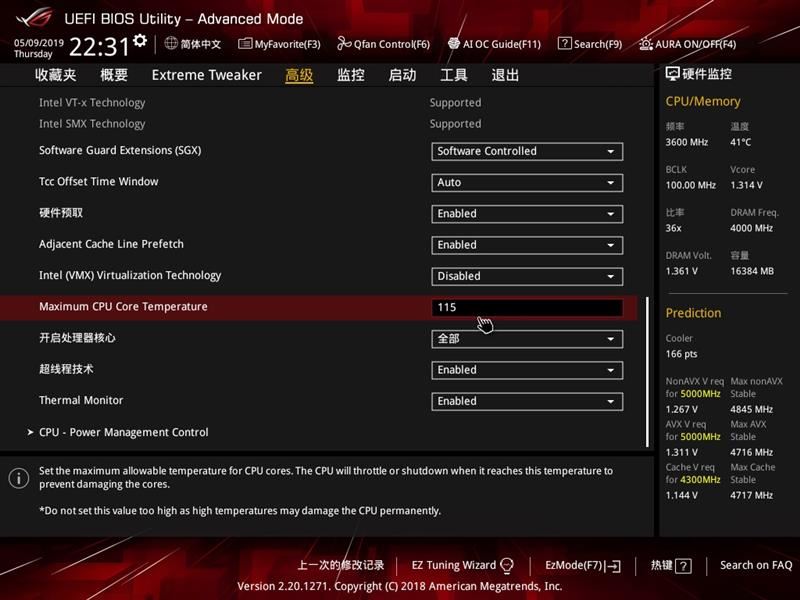Viewport: 800px width, 600px height.
Task: Click the settings list scrollbar
Action: tap(647, 372)
